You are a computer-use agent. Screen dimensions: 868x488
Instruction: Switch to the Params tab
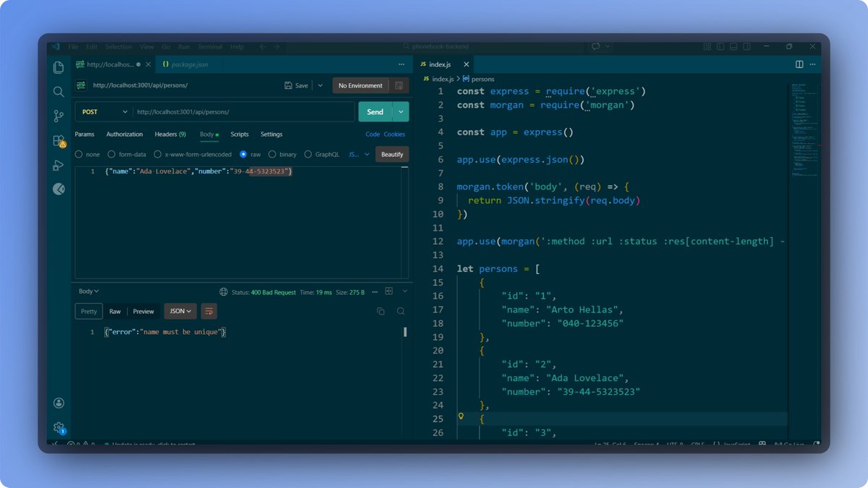[x=85, y=134]
